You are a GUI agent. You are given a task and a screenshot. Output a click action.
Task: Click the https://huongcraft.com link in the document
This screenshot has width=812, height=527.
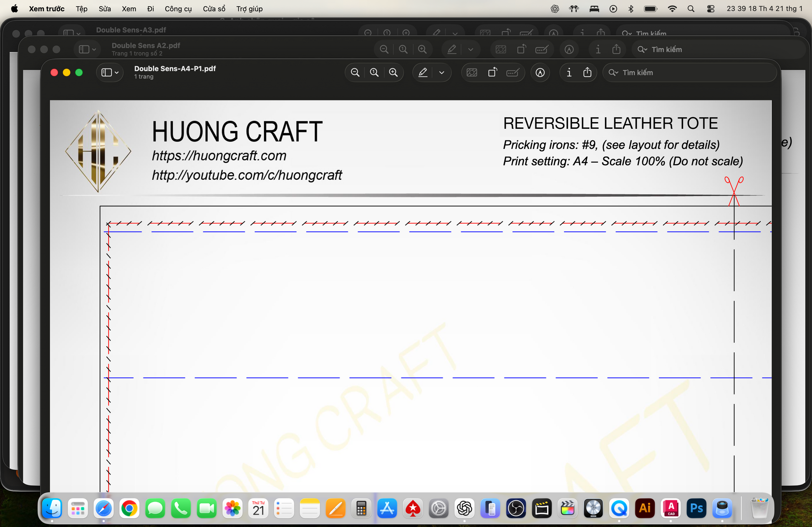[x=219, y=156]
